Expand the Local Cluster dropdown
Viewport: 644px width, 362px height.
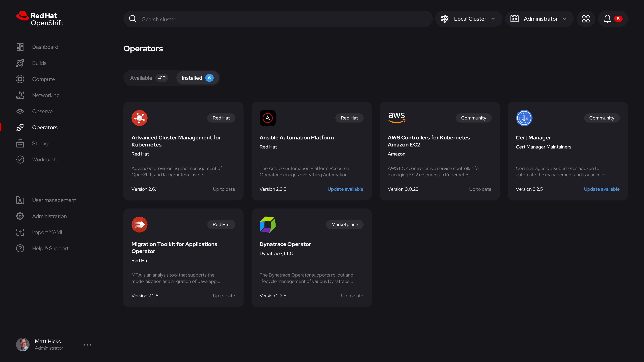click(469, 19)
